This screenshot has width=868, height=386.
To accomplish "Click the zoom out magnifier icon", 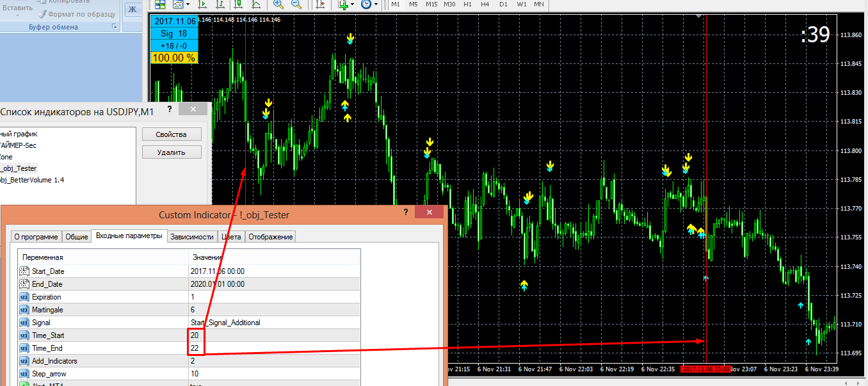I will [x=296, y=4].
